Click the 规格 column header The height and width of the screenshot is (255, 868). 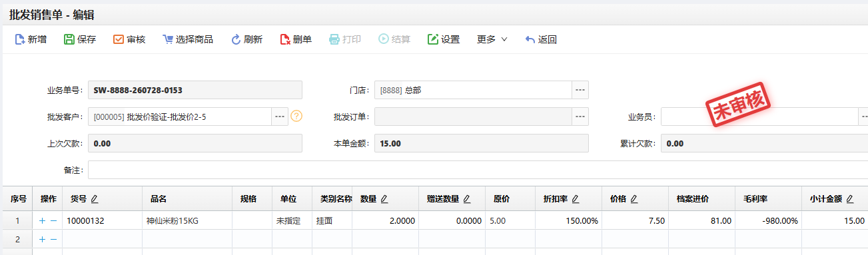pyautogui.click(x=252, y=198)
